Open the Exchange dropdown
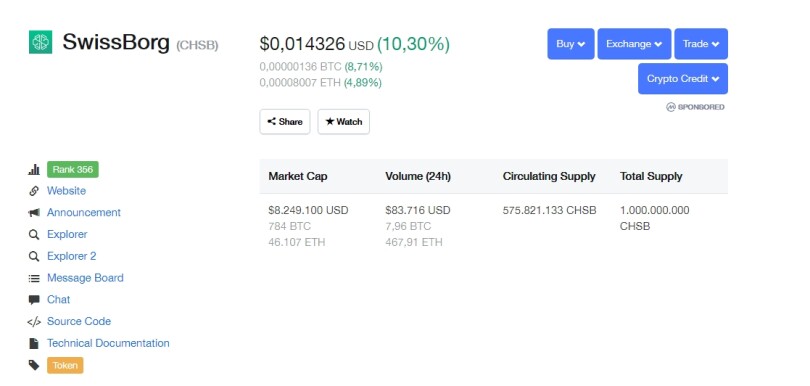This screenshot has height=386, width=810. coord(634,44)
